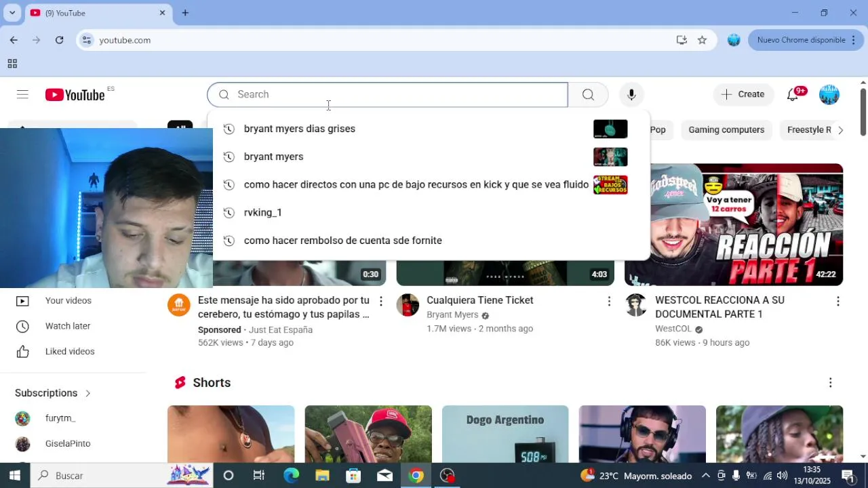
Task: Show more filter chips with right arrow
Action: point(840,130)
